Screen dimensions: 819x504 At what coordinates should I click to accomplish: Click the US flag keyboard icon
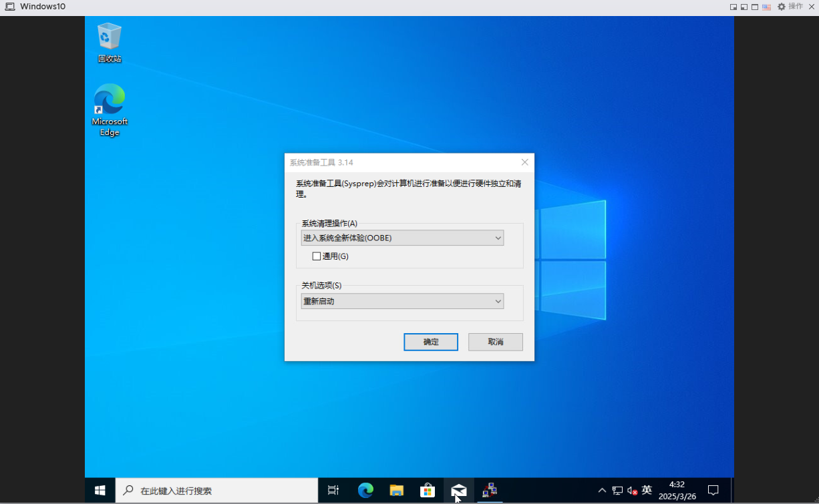pyautogui.click(x=766, y=7)
